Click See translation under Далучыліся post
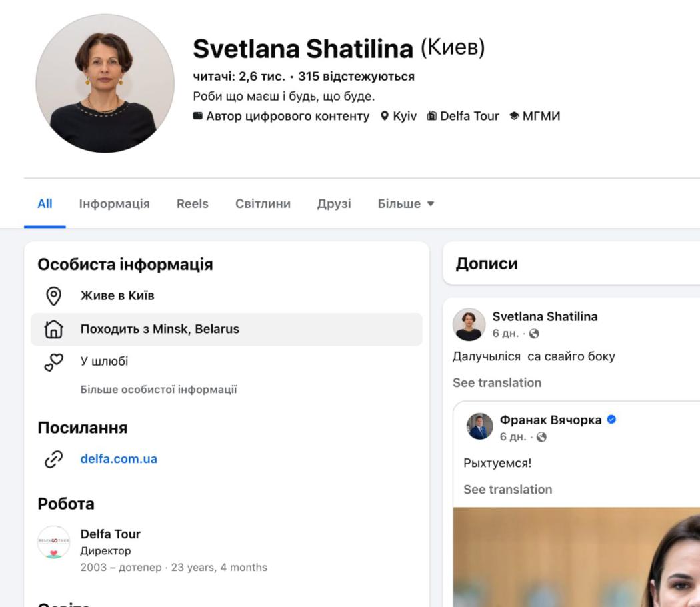Viewport: 700px width, 607px height. pyautogui.click(x=497, y=383)
